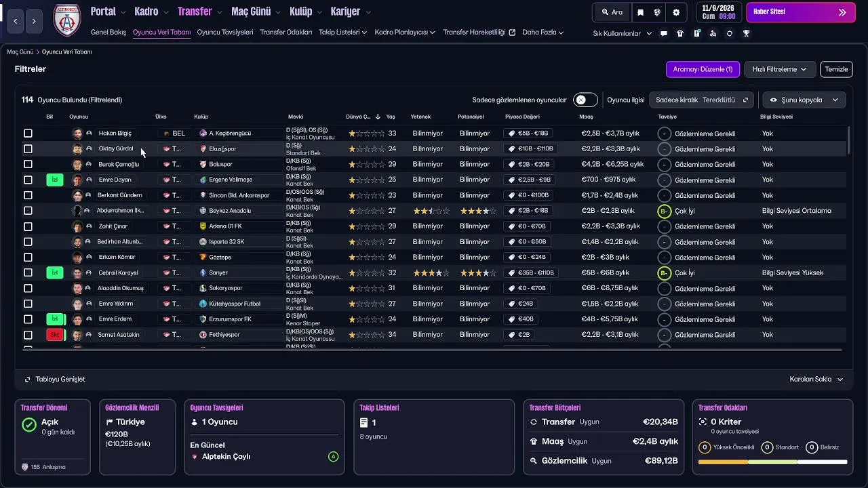868x488 pixels.
Task: Click the Ara search button
Action: point(611,12)
